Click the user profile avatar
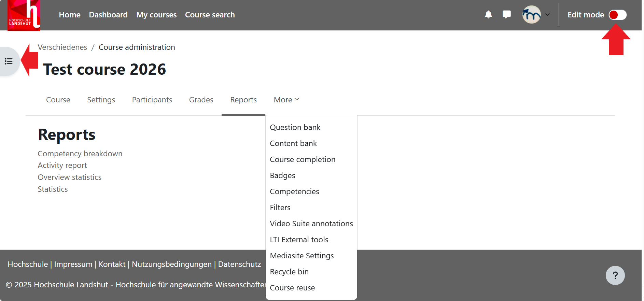644x301 pixels. [531, 15]
